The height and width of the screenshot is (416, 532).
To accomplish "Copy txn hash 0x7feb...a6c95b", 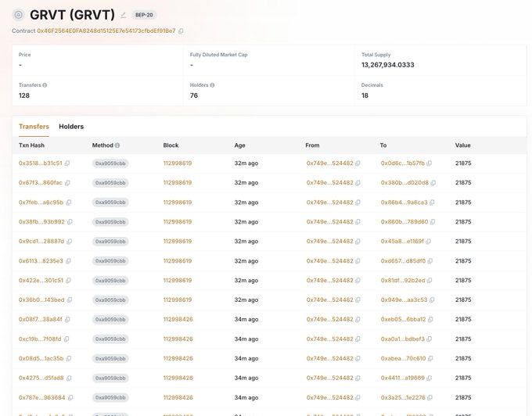I will point(69,203).
